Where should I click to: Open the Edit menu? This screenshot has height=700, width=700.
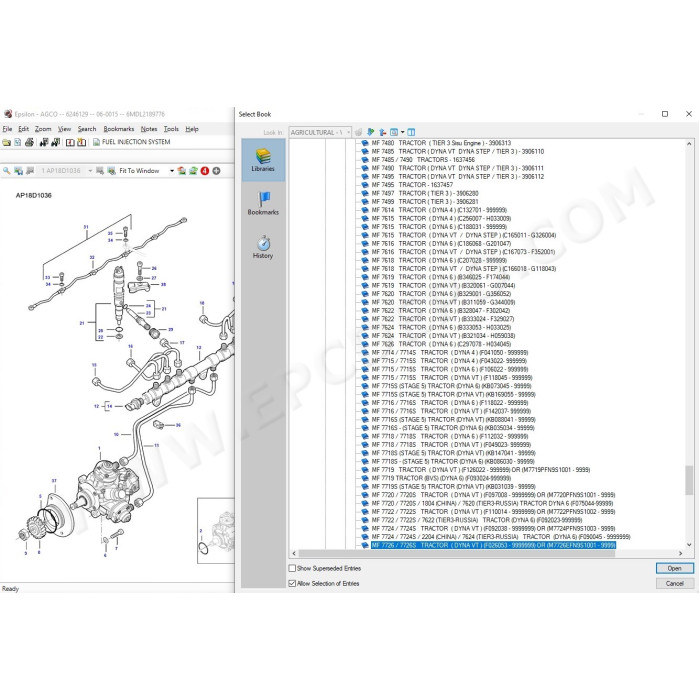tap(23, 129)
